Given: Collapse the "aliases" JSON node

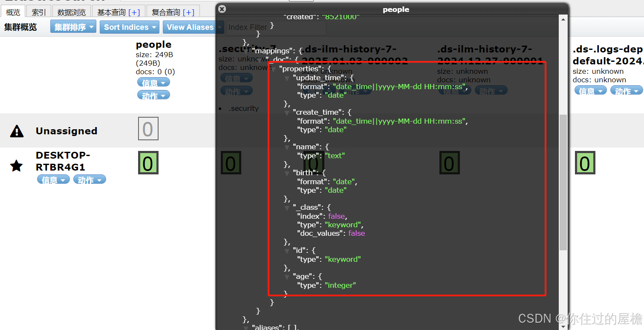Looking at the screenshot, I should pyautogui.click(x=246, y=327).
